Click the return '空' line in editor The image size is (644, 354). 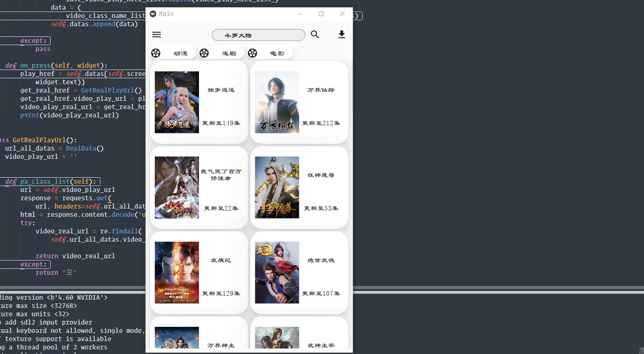[56, 273]
